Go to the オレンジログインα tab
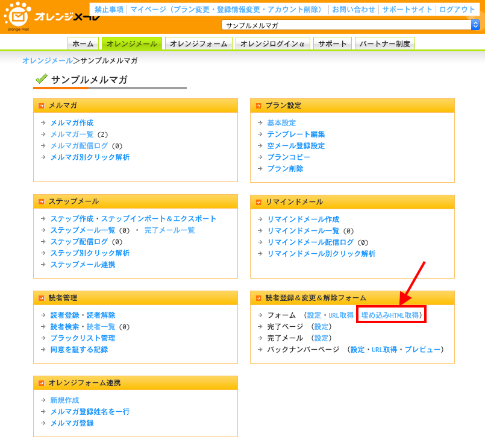This screenshot has height=448, width=485. [x=272, y=43]
